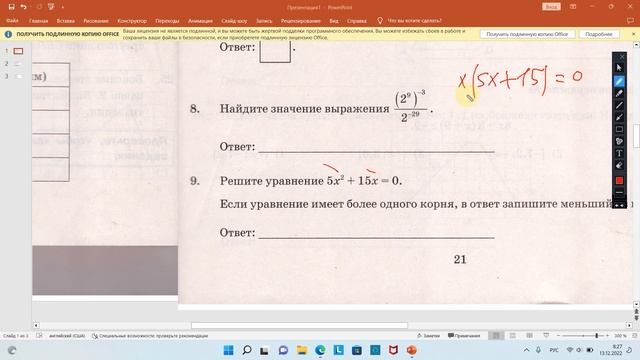Open File Explorer from taskbar
This screenshot has width=640, height=360.
pyautogui.click(x=302, y=350)
